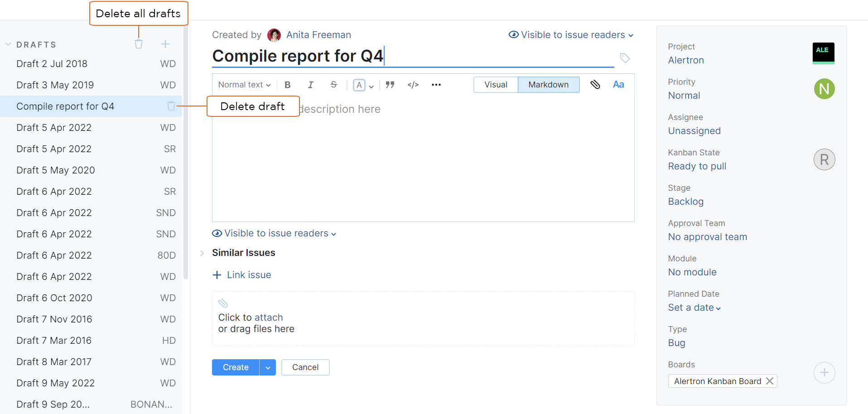Image resolution: width=868 pixels, height=414 pixels.
Task: Open Draft 3 May 2019
Action: pyautogui.click(x=91, y=85)
